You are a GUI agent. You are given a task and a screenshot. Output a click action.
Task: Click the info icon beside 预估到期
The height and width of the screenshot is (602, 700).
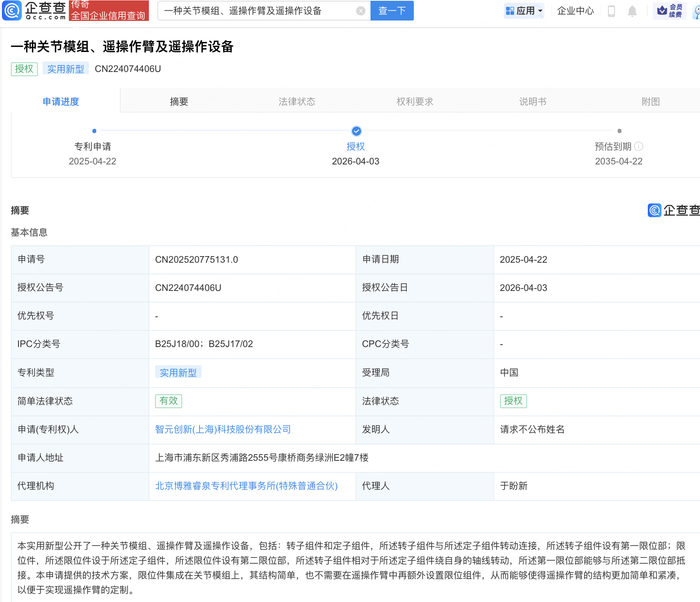(640, 147)
